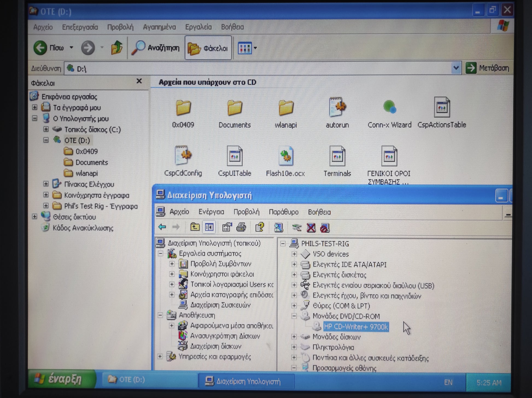The width and height of the screenshot is (532, 398).
Task: Collapse the Μονάδες DVD/CD-ROM node
Action: point(294,316)
